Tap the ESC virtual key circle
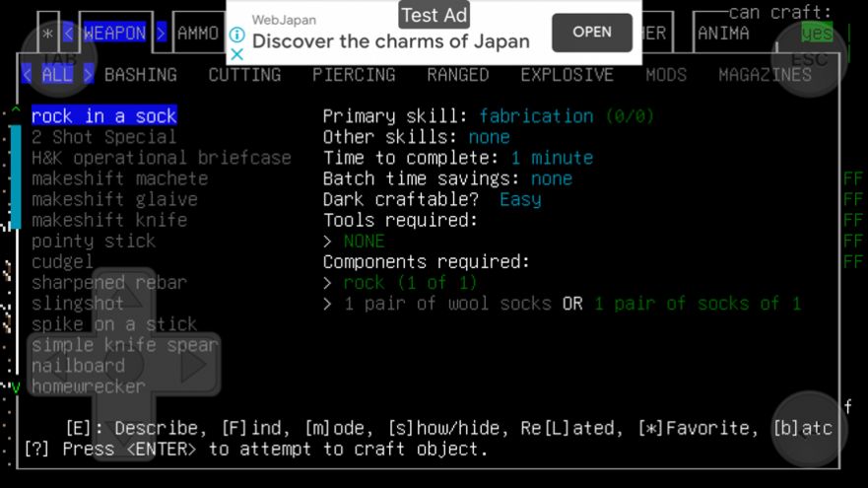Viewport: 868px width, 488px height. coord(809,58)
